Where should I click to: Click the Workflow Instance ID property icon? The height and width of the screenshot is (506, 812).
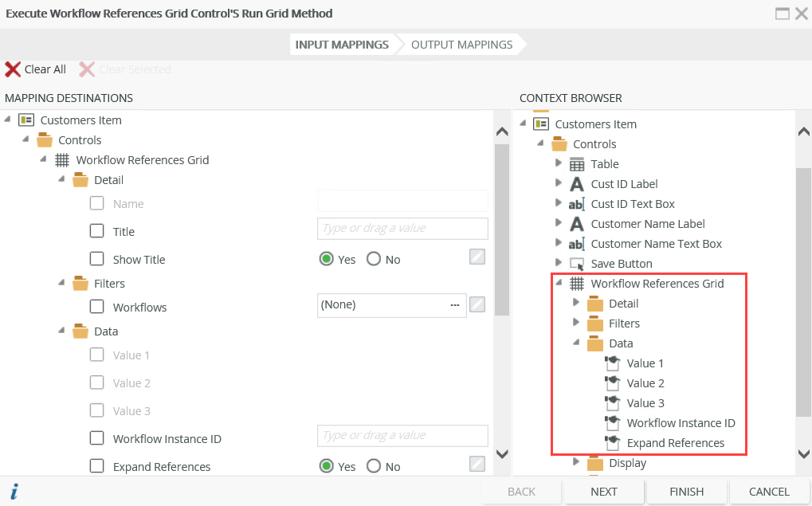point(612,423)
